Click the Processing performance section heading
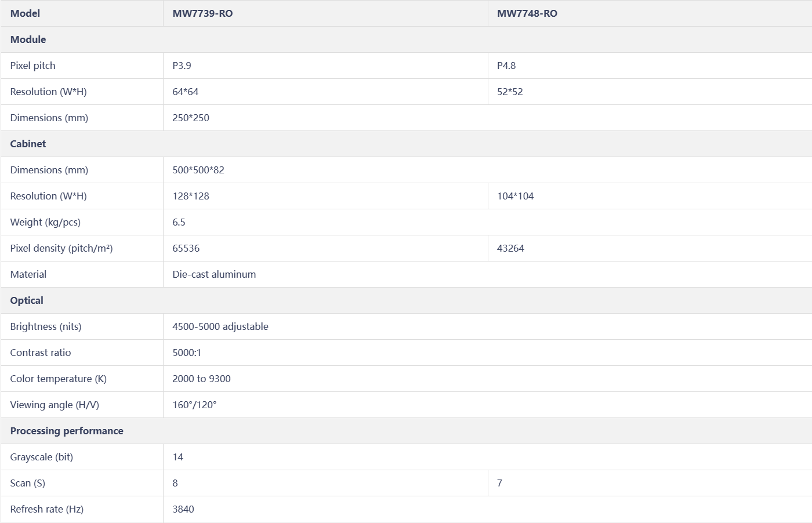The height and width of the screenshot is (523, 812). 67,431
